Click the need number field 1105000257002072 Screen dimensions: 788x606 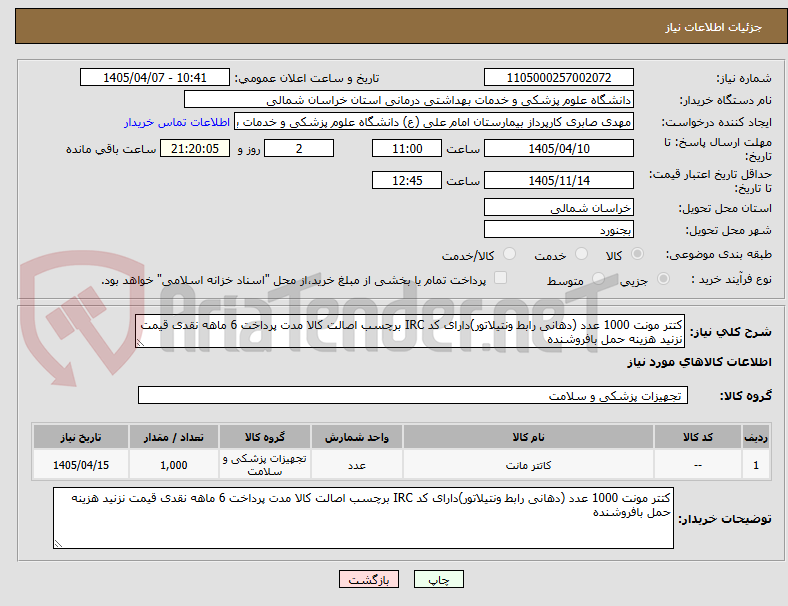pyautogui.click(x=558, y=77)
